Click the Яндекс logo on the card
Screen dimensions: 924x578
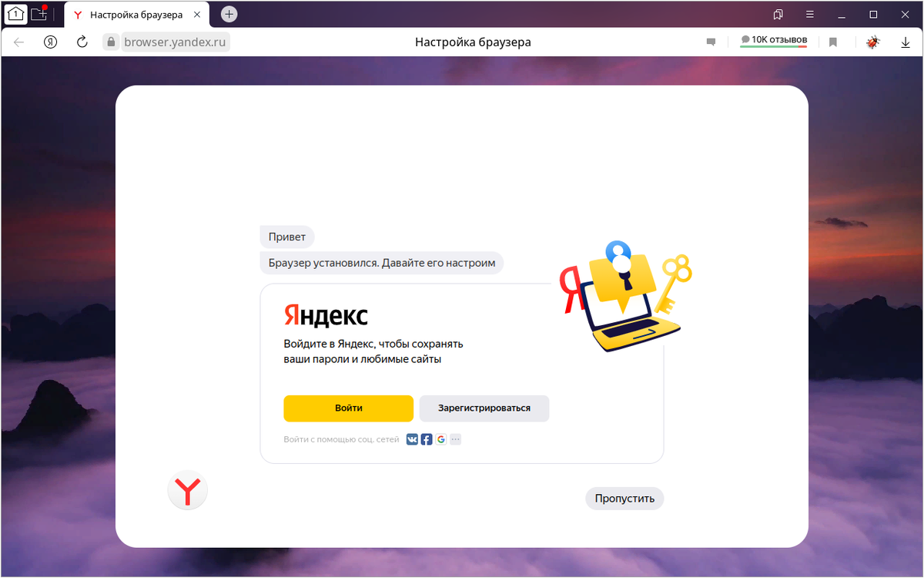(x=326, y=315)
